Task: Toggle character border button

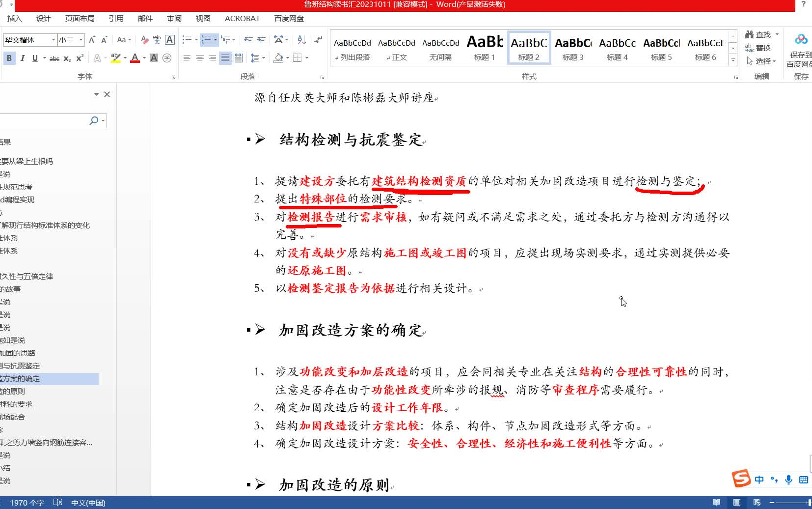Action: click(x=170, y=40)
